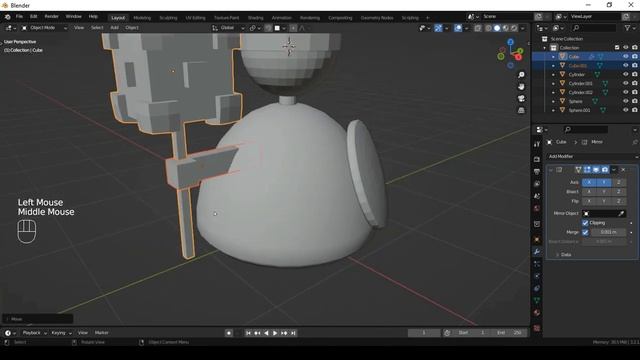The image size is (640, 360).
Task: Open the File menu
Action: pyautogui.click(x=19, y=17)
